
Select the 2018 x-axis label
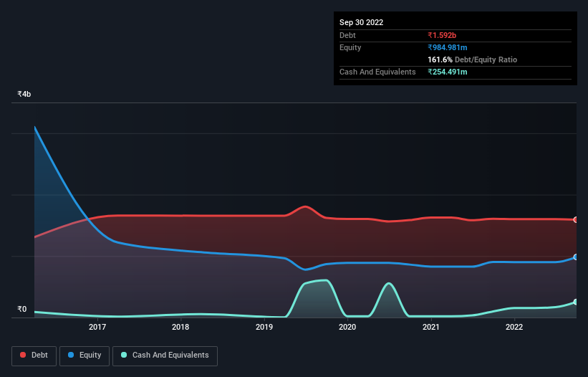[180, 327]
